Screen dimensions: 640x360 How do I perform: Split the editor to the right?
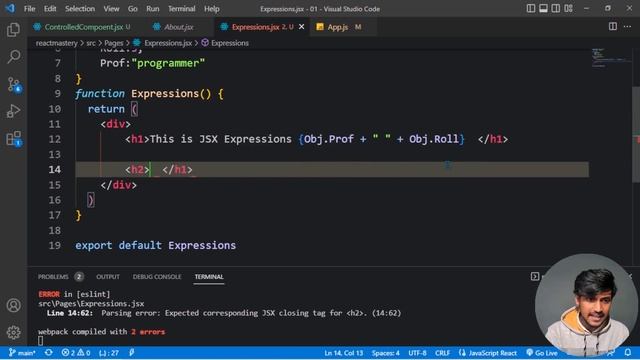613,27
